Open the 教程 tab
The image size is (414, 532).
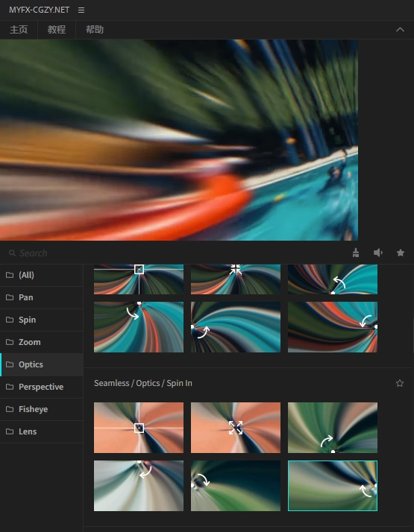pyautogui.click(x=57, y=30)
